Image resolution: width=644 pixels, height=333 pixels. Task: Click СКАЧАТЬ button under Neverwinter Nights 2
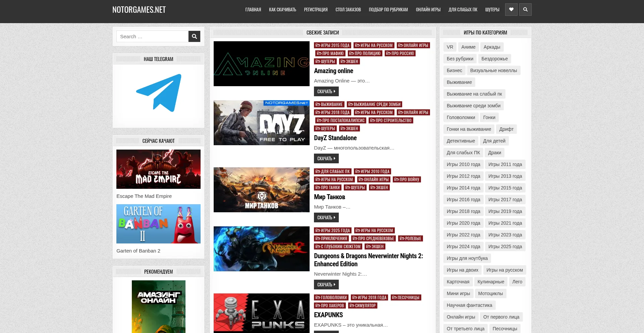click(x=326, y=284)
